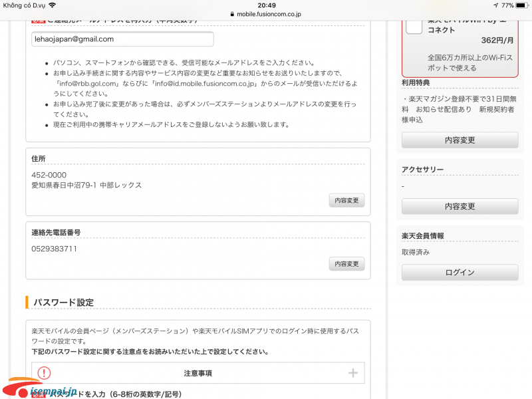Viewport: 532px width, 399px height.
Task: Click 内容変更 below 利用特典
Action: [x=460, y=140]
